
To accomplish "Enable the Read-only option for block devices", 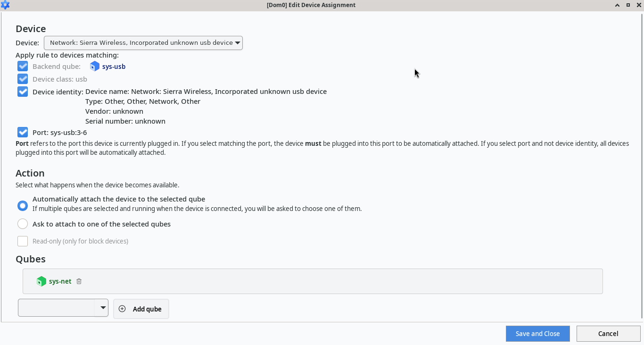I will click(x=22, y=241).
